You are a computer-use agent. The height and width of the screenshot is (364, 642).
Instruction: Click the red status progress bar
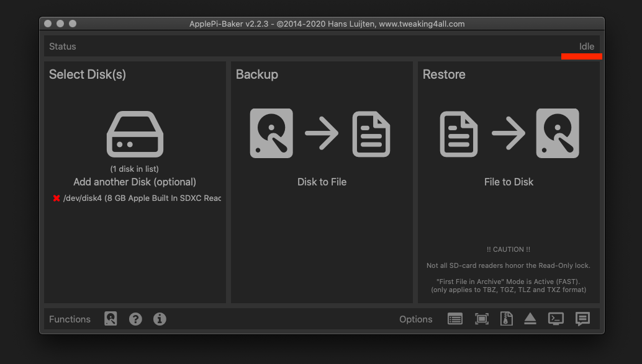coord(581,56)
